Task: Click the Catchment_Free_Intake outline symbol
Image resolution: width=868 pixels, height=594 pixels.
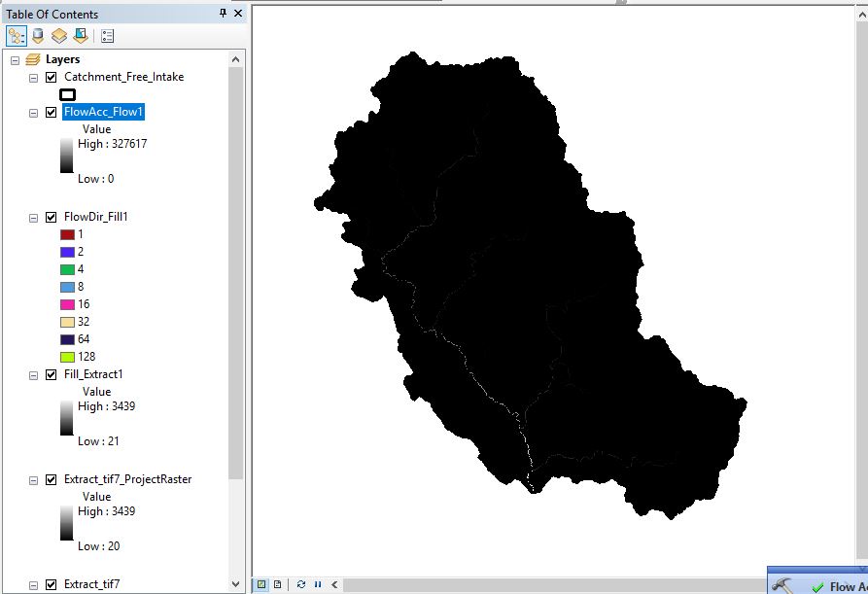Action: [x=67, y=94]
